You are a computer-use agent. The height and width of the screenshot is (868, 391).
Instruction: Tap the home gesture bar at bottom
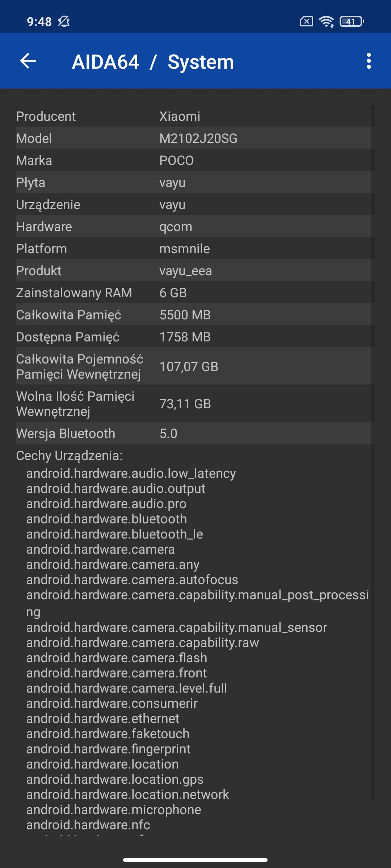click(195, 860)
